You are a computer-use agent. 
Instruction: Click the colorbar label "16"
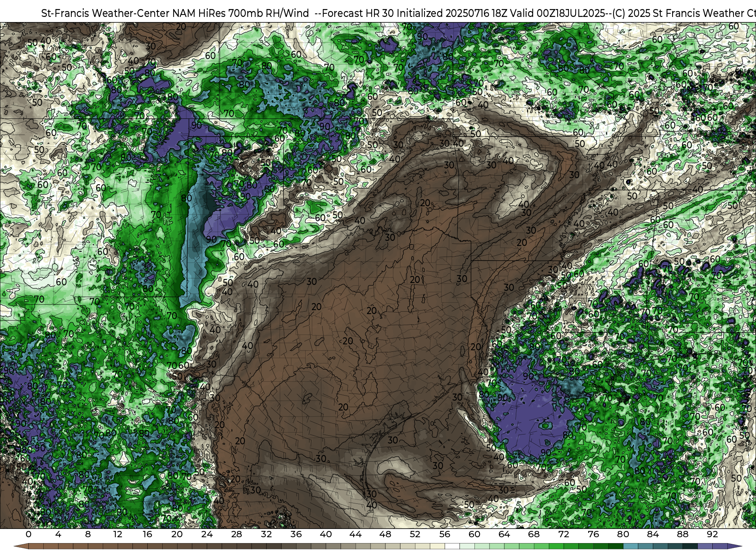147,534
